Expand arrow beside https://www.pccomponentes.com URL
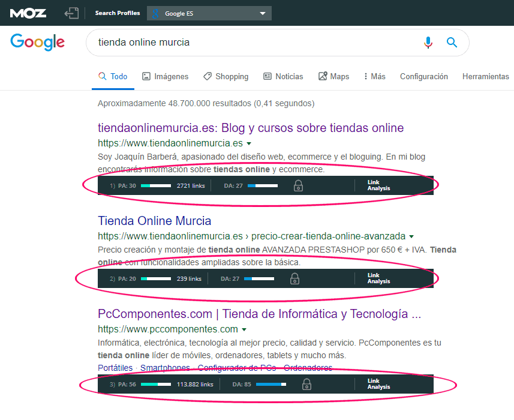 pyautogui.click(x=244, y=329)
